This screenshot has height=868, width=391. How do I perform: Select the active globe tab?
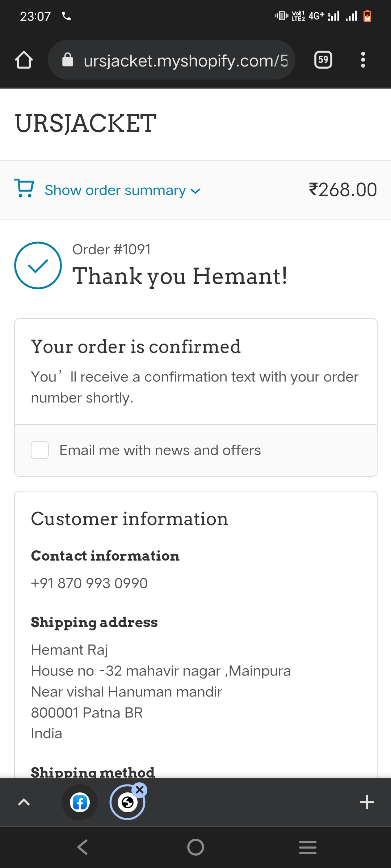click(x=127, y=803)
